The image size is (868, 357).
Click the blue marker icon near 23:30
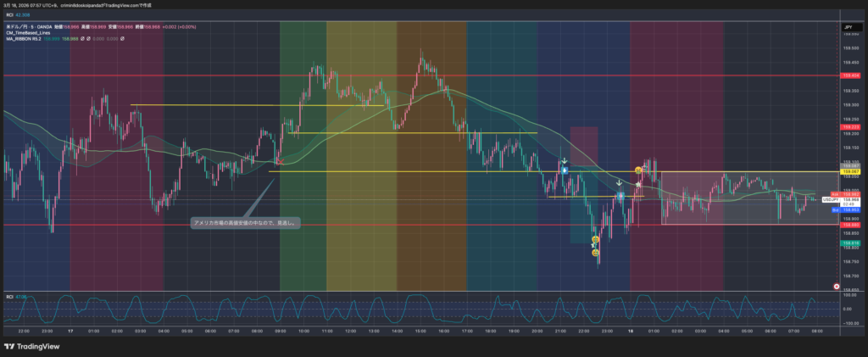620,195
